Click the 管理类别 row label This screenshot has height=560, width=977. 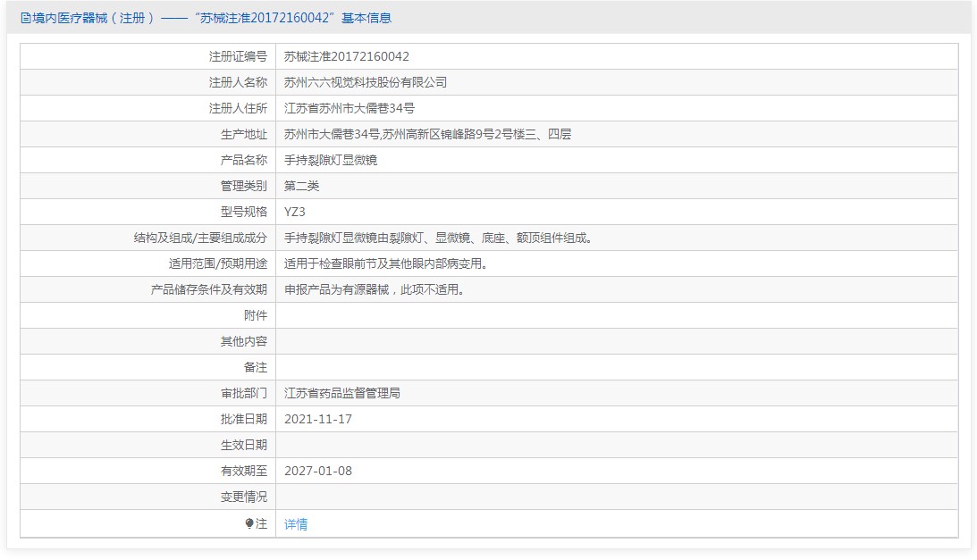tap(244, 187)
